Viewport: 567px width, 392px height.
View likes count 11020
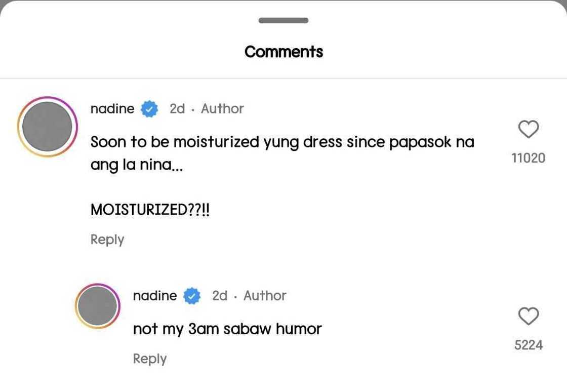(529, 159)
